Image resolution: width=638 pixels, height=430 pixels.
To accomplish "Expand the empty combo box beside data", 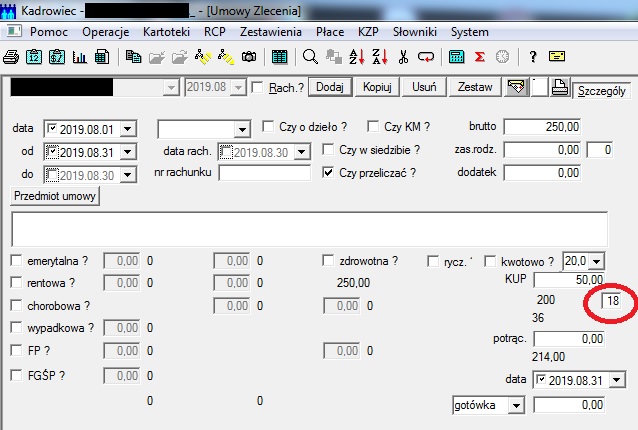I will pyautogui.click(x=242, y=129).
